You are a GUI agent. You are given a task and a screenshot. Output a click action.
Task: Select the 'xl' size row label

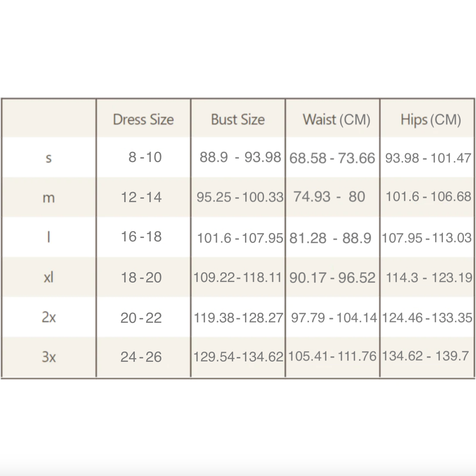[49, 278]
